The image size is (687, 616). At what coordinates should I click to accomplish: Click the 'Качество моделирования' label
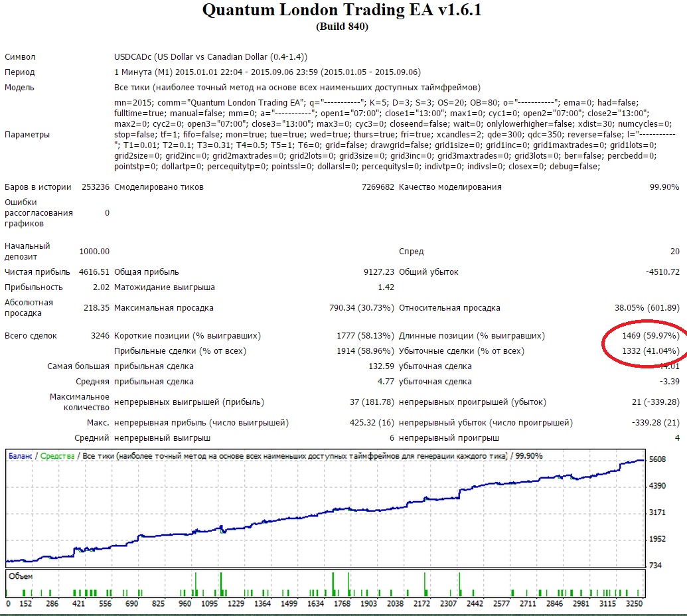pos(451,187)
